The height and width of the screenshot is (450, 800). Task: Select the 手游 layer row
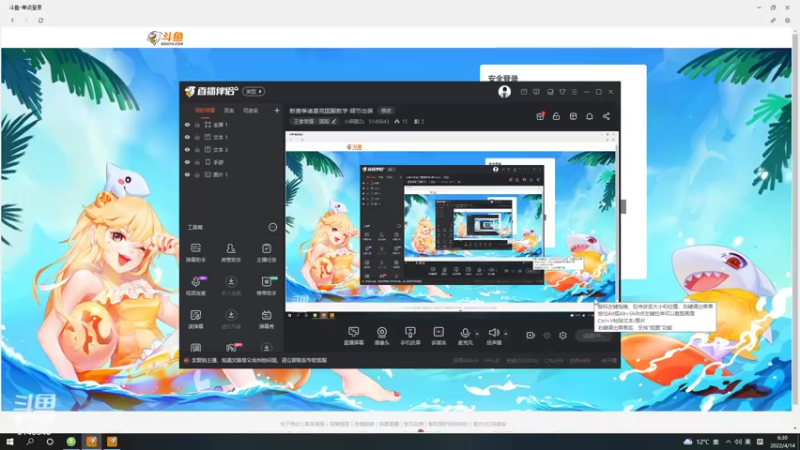[x=232, y=162]
